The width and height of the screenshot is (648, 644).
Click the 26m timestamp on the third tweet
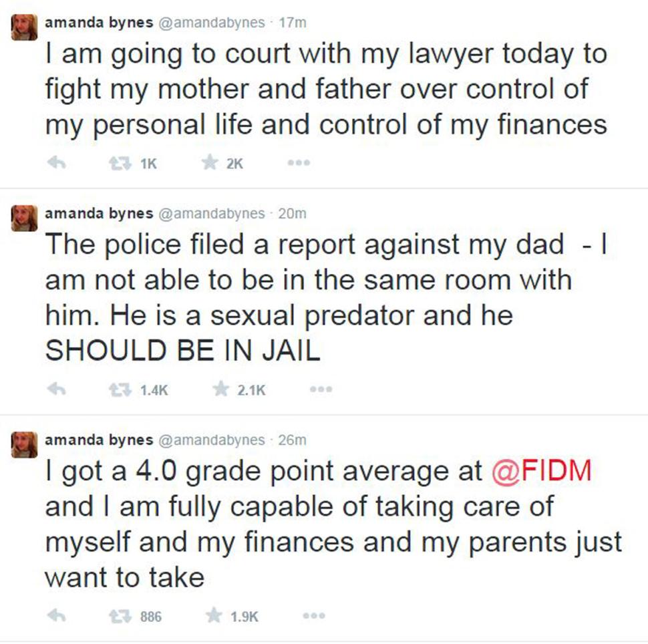click(x=295, y=440)
